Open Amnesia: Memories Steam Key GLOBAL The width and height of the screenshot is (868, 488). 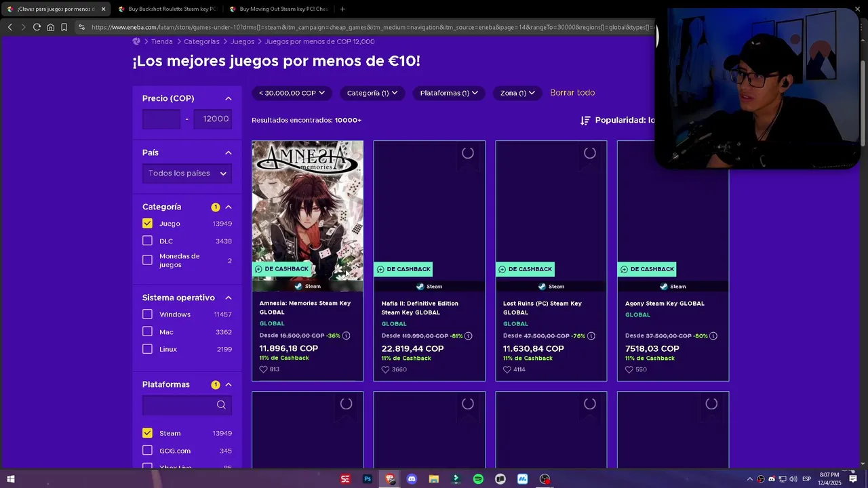click(305, 308)
